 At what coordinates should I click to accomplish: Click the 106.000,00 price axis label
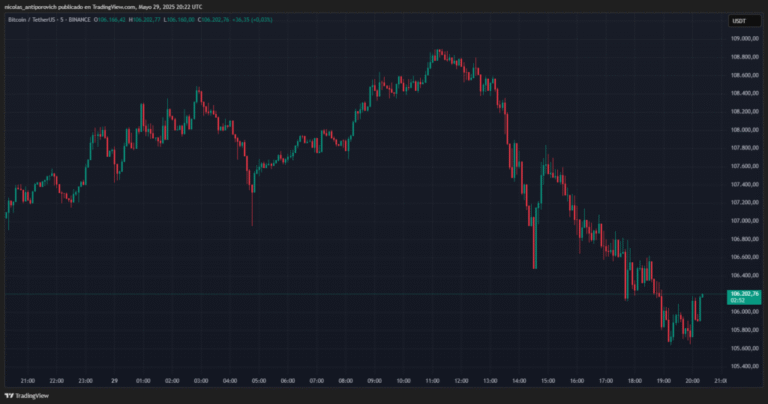(744, 312)
